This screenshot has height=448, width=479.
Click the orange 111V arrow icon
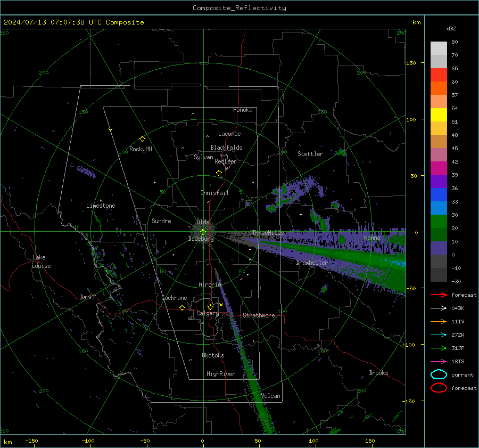[439, 321]
